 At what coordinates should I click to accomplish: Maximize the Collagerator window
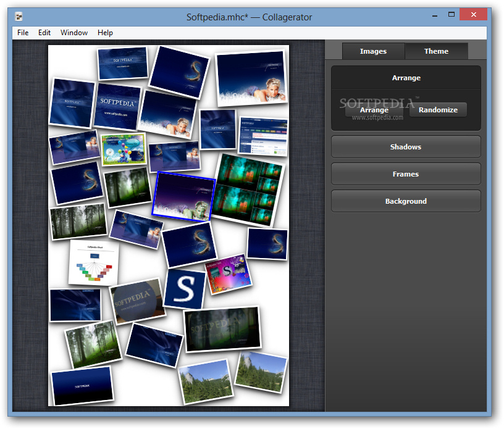(451, 14)
